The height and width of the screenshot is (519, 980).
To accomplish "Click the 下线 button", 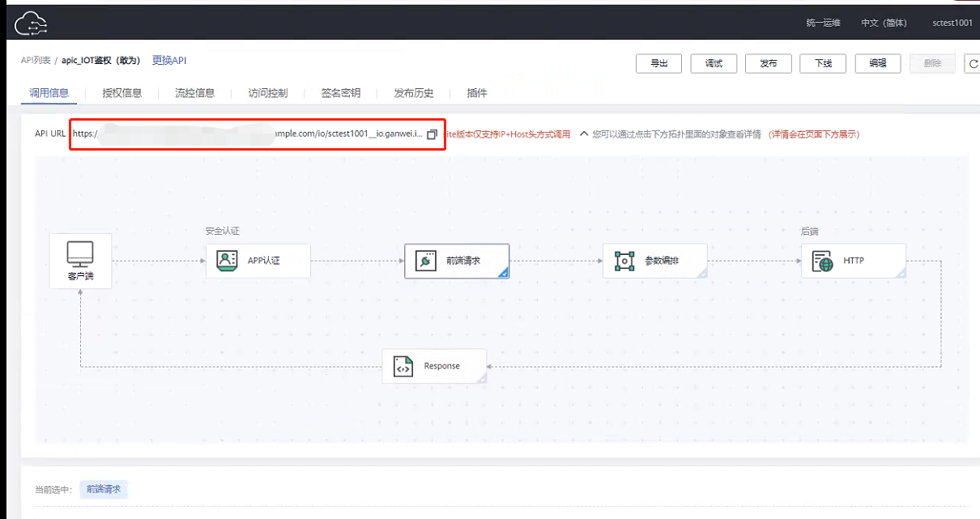I will (x=822, y=64).
